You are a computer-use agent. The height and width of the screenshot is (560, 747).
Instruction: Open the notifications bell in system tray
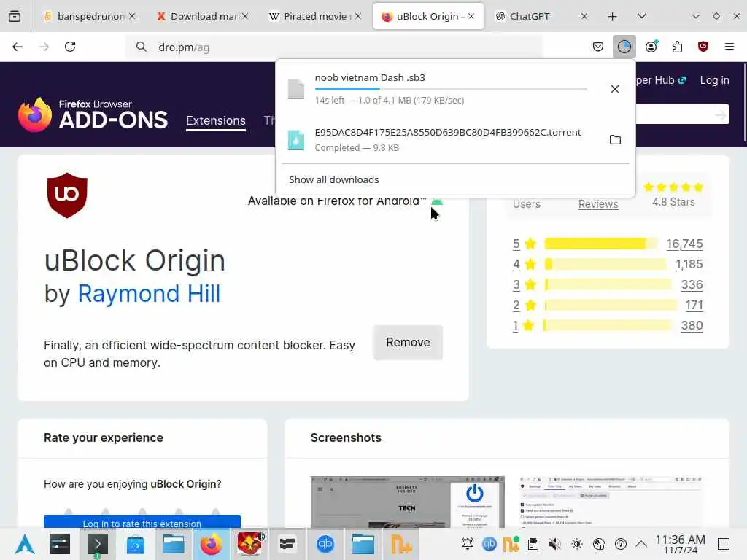[468, 544]
